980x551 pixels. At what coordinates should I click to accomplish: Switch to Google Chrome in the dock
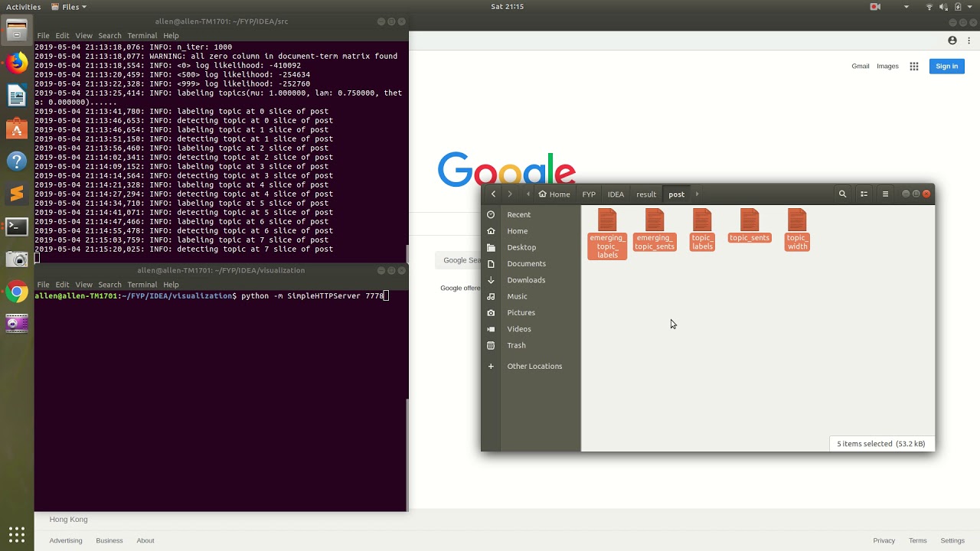[x=17, y=292]
